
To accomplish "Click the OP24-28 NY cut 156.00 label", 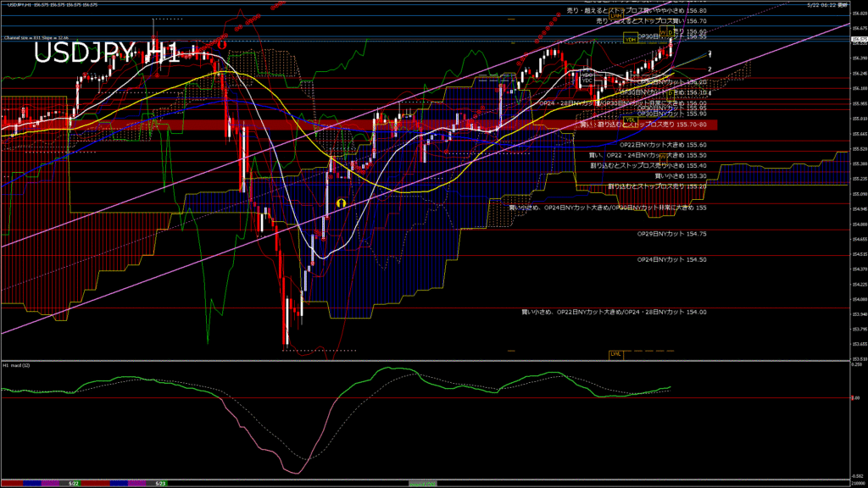I will pyautogui.click(x=623, y=103).
